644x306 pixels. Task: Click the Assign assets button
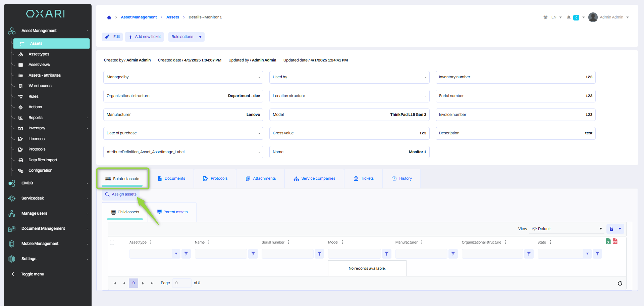(x=121, y=194)
